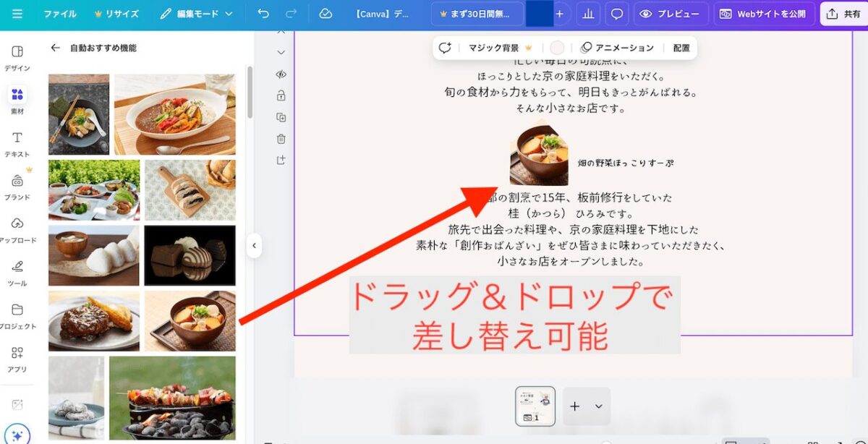Collapse the side panel with arrow handle
Image resolution: width=868 pixels, height=444 pixels.
tap(254, 246)
